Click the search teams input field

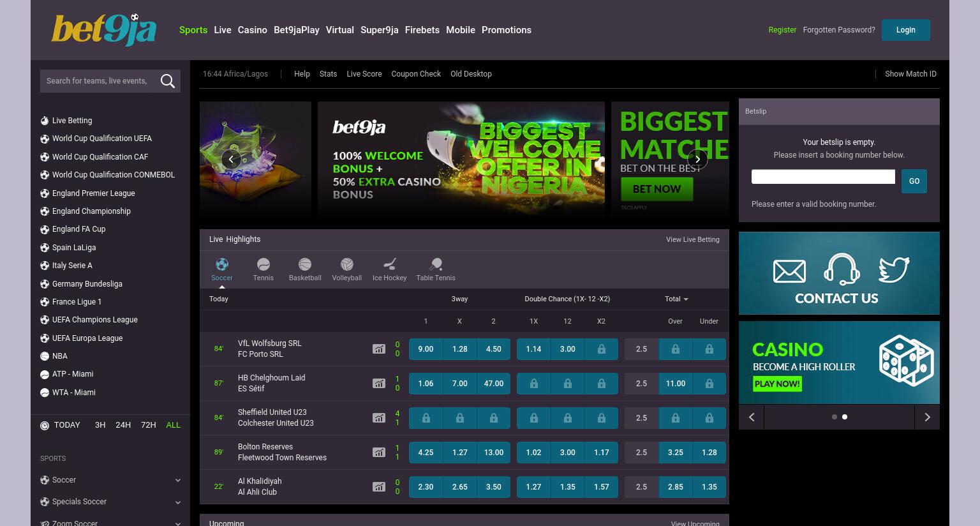99,81
